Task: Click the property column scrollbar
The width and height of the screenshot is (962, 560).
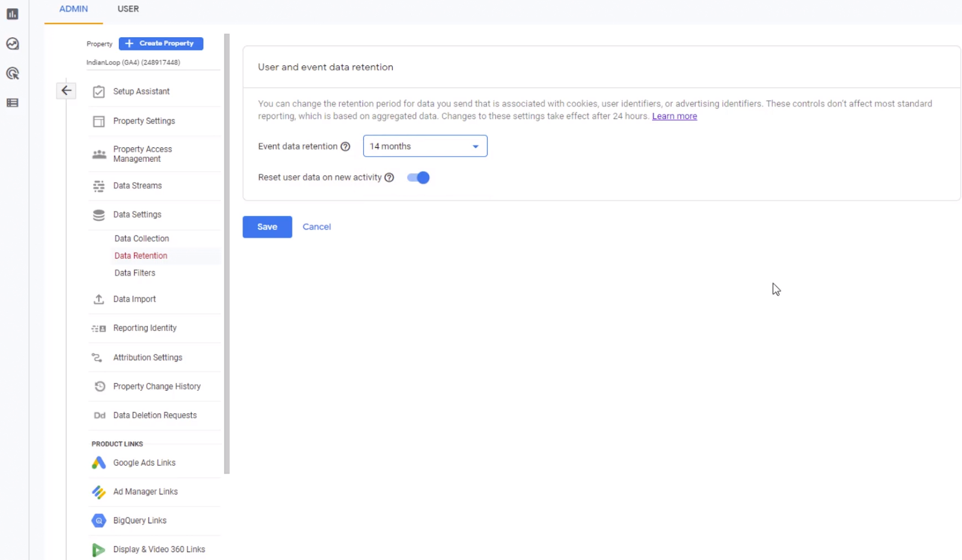Action: 227,252
